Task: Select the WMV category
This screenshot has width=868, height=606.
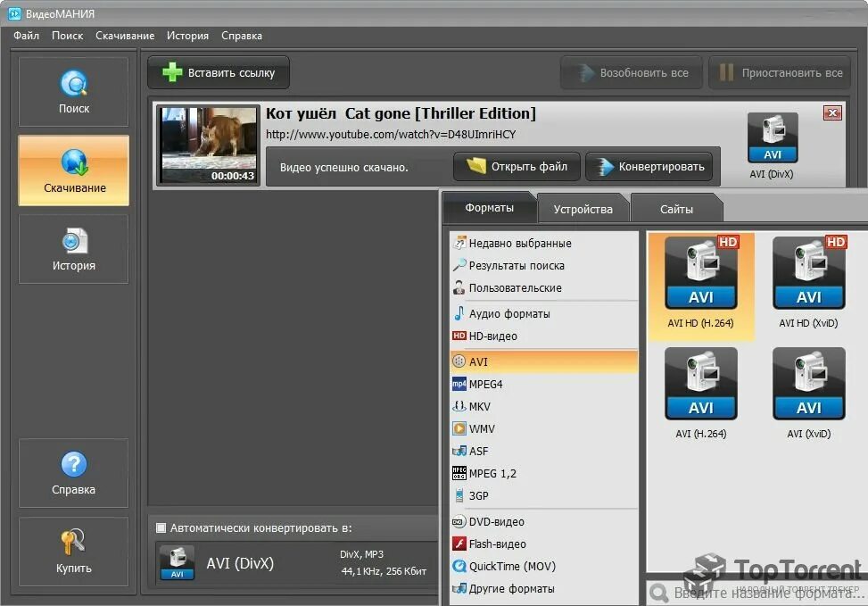Action: coord(544,428)
